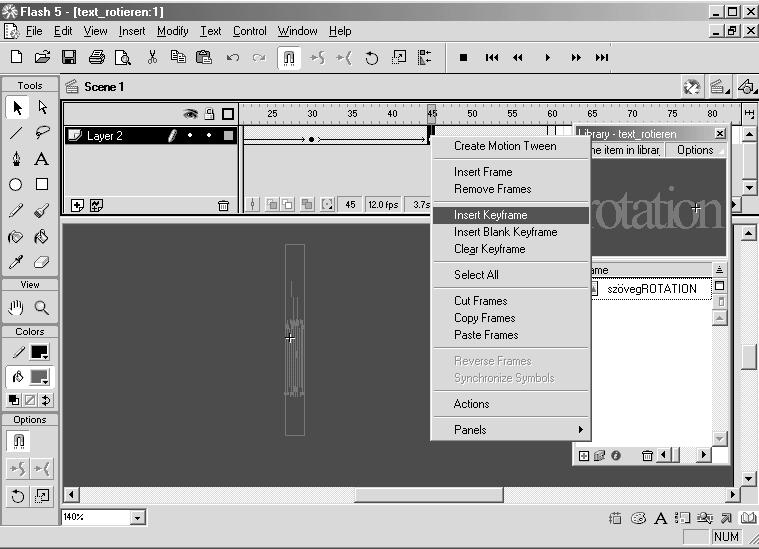This screenshot has width=759, height=549.
Task: Click New Symbol button in Library
Action: [x=584, y=456]
